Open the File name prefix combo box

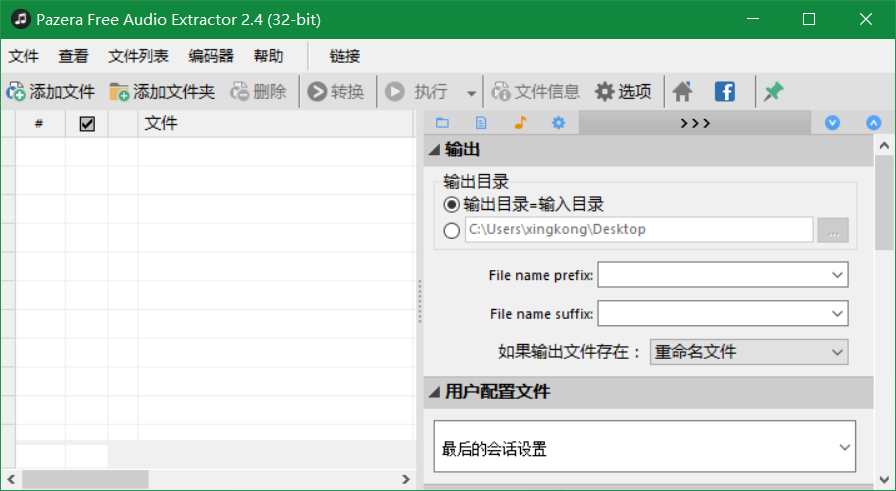click(x=723, y=275)
